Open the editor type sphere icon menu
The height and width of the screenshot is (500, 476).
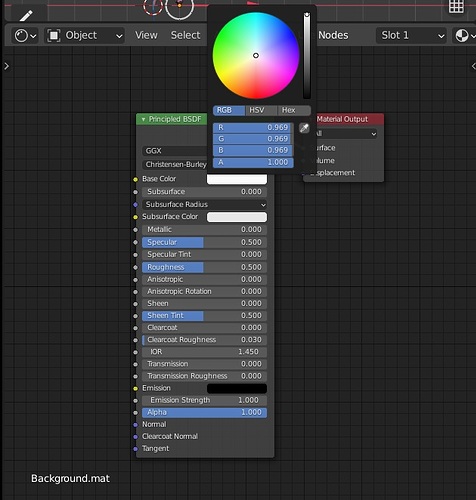pos(25,35)
